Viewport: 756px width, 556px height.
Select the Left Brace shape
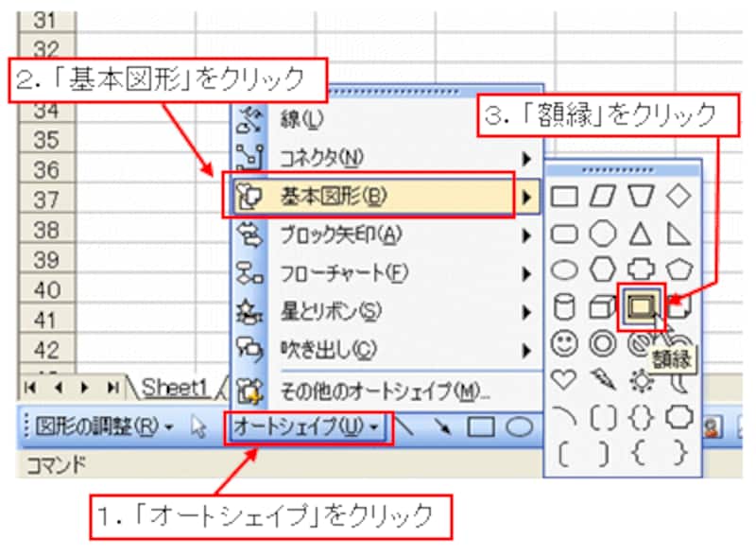[640, 454]
